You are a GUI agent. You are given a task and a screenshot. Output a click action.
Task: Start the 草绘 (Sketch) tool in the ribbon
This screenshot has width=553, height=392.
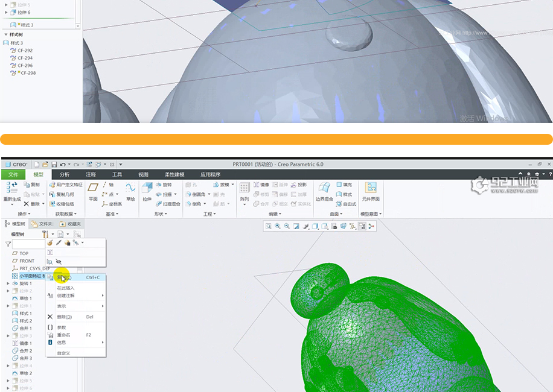[130, 192]
